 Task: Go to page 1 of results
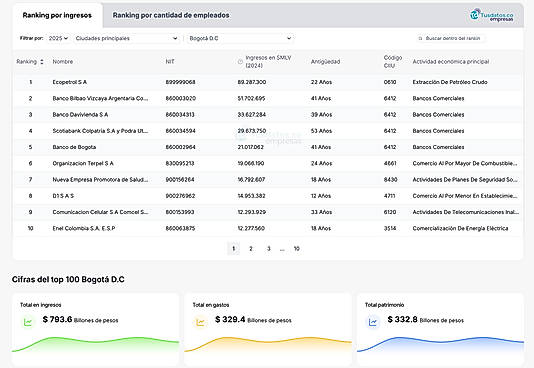tap(233, 249)
